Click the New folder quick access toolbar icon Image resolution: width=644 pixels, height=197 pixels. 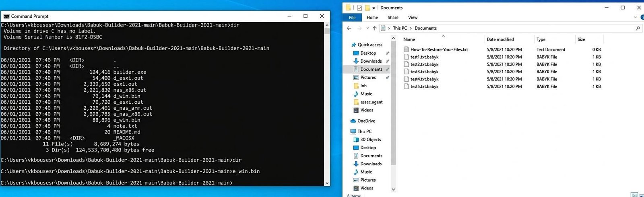(x=367, y=8)
